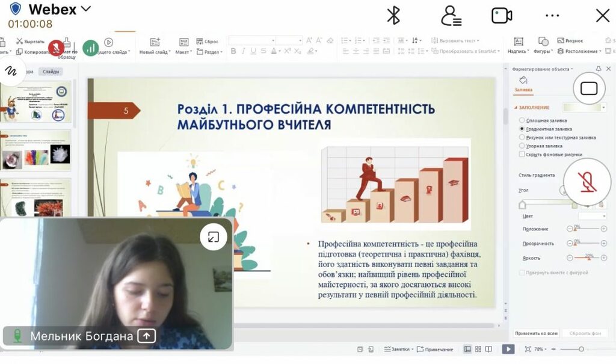The height and width of the screenshot is (364, 616).
Task: Select Рисунок или текстурная заливка option
Action: [x=522, y=137]
